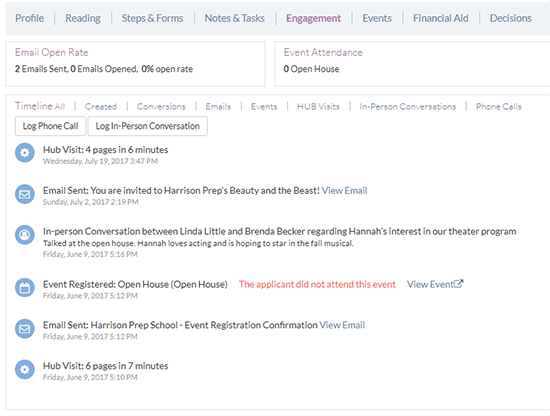
Task: Log a phone call
Action: [x=50, y=126]
